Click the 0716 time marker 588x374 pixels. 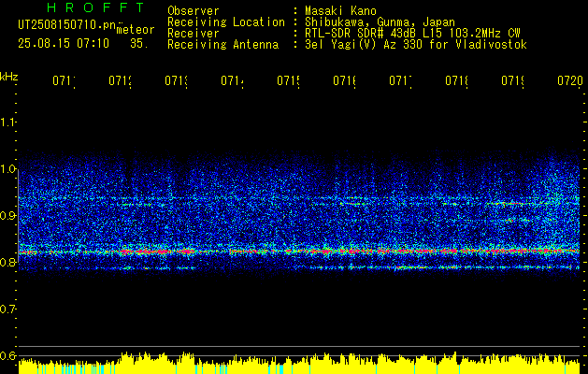coord(344,81)
